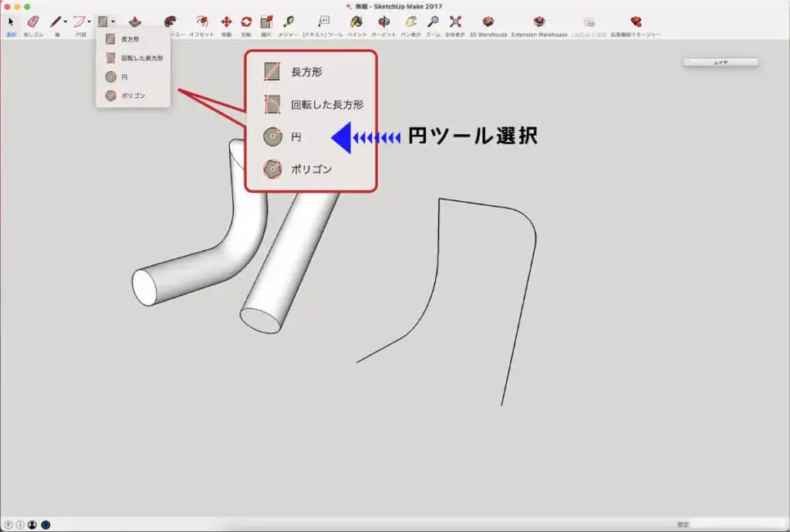This screenshot has width=790, height=532.
Task: Collapse the shape tool dropdown arrow
Action: (x=113, y=22)
